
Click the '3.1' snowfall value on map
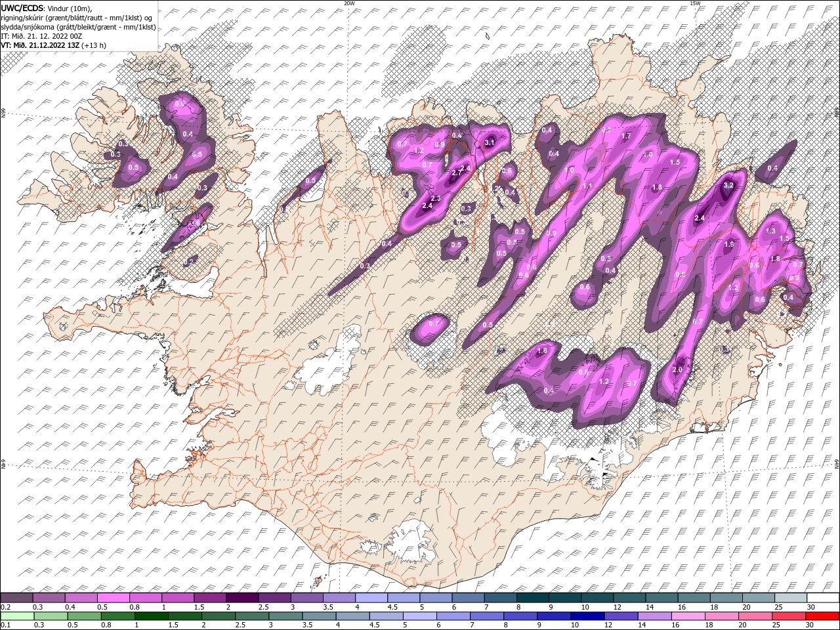(490, 142)
